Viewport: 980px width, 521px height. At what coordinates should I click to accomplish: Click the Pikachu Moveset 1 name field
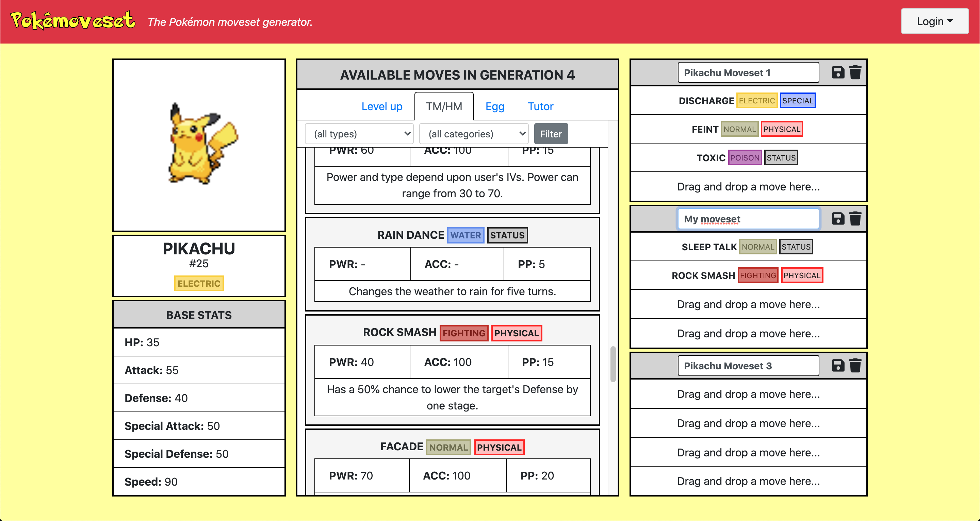(x=748, y=73)
